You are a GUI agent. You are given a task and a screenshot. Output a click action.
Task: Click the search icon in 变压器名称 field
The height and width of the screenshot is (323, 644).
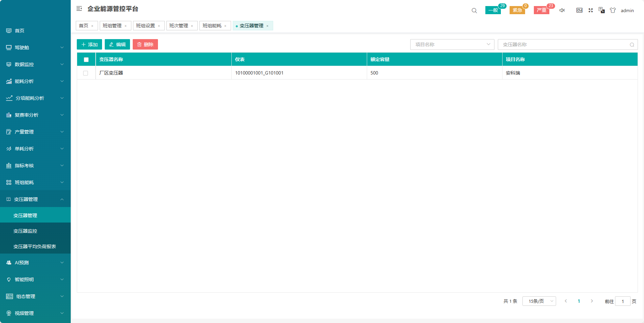632,45
